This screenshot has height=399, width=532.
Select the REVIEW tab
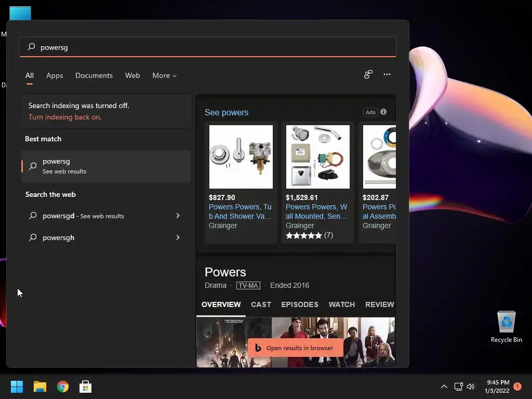click(380, 304)
